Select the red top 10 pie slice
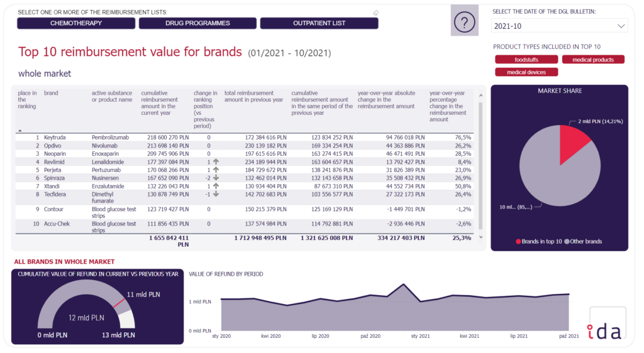This screenshot has height=353, width=644. pos(572,143)
